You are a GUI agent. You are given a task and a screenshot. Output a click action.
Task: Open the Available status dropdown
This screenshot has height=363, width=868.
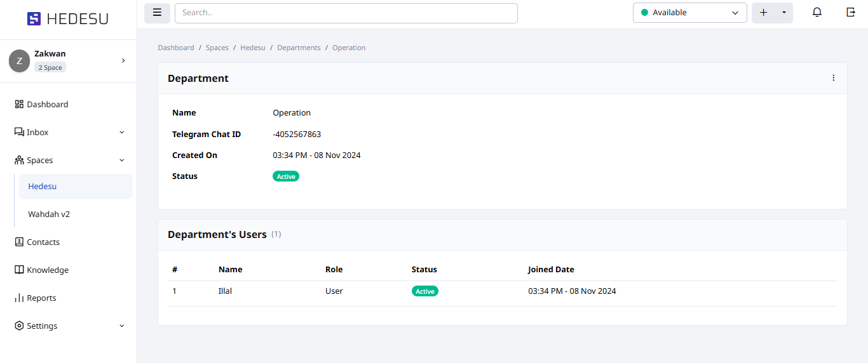(x=689, y=13)
